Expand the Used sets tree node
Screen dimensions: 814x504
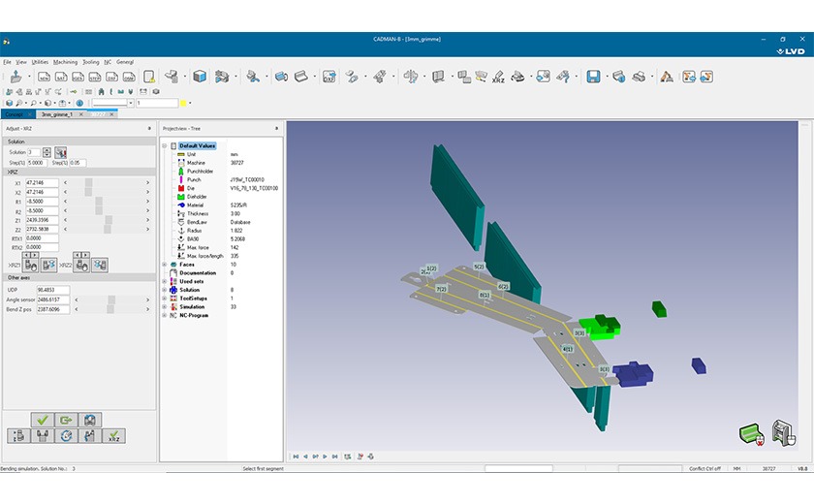pos(165,281)
